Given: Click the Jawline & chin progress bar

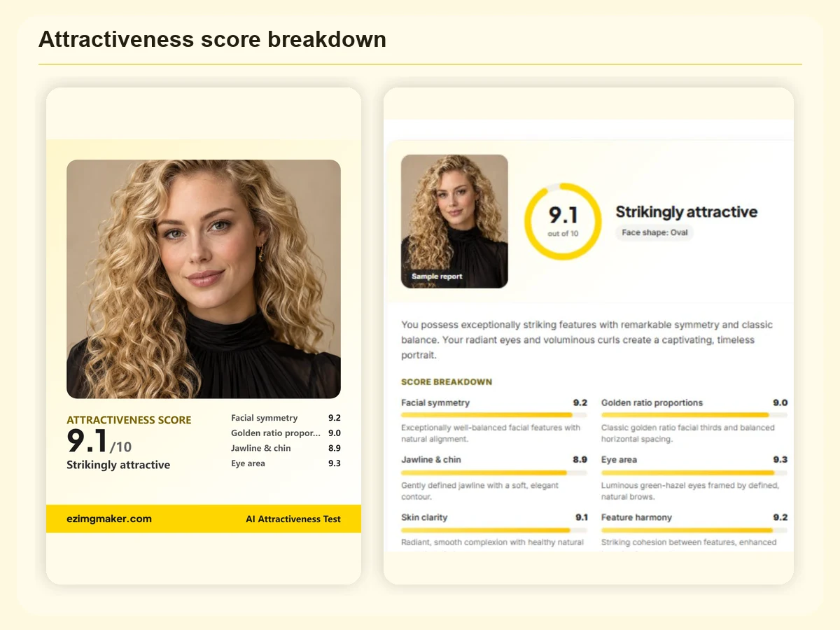Looking at the screenshot, I should click(x=494, y=472).
